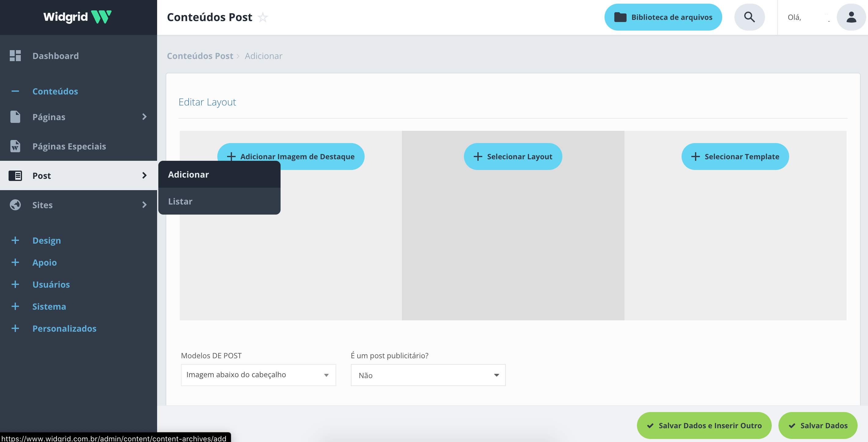Expand the Páginas submenu chevron

click(x=144, y=117)
